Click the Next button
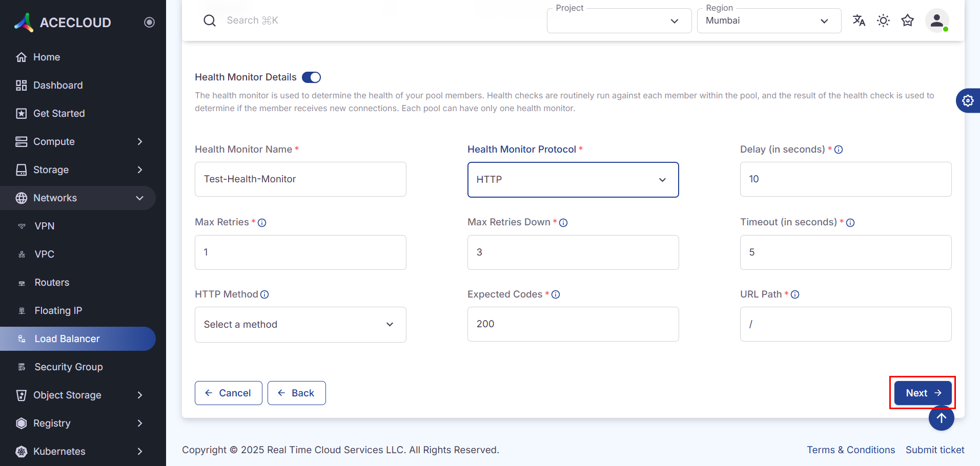 pyautogui.click(x=923, y=393)
